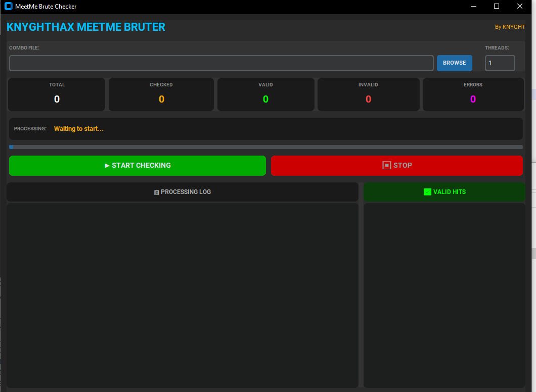536x392 pixels.
Task: Click the Total counter card
Action: [57, 94]
